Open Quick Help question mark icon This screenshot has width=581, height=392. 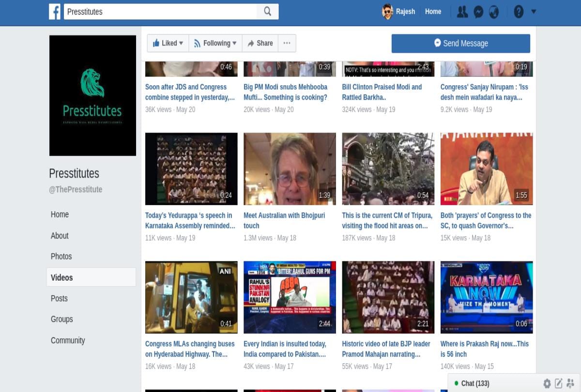[x=519, y=12]
